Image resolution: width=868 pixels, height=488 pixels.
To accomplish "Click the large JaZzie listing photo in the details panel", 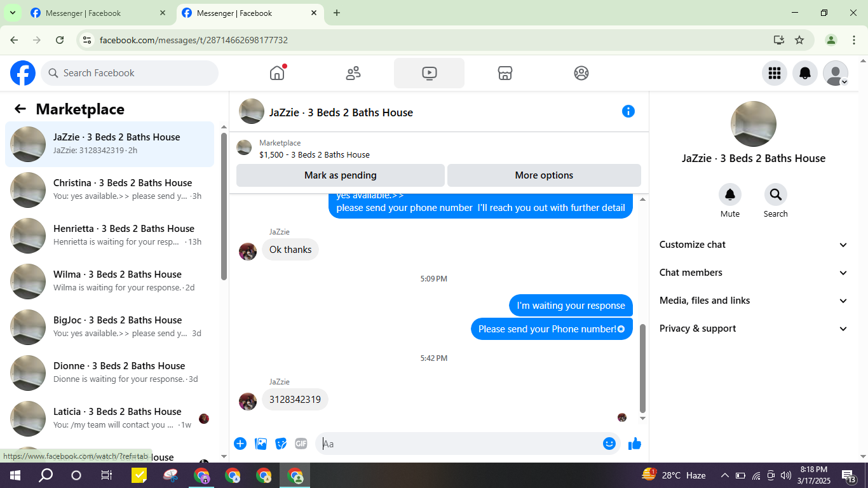I will coord(754,124).
